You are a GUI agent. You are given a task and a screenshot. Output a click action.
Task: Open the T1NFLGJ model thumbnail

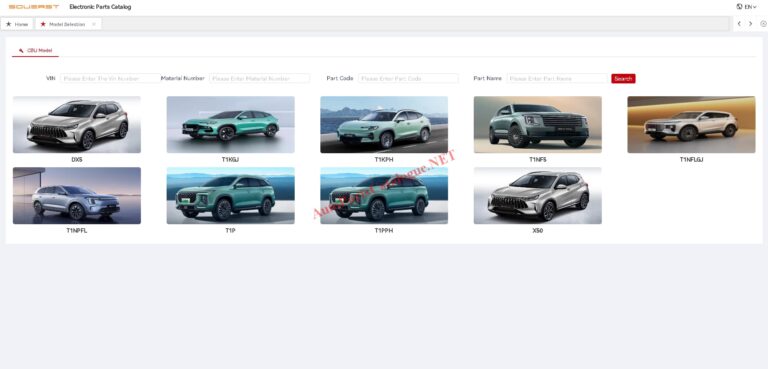point(691,124)
